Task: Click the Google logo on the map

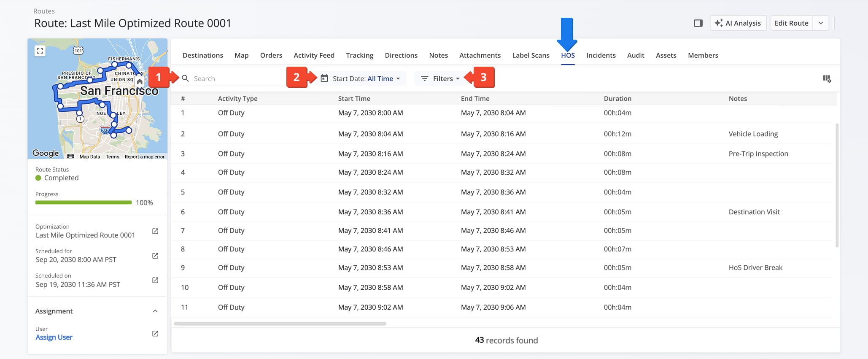Action: point(46,153)
